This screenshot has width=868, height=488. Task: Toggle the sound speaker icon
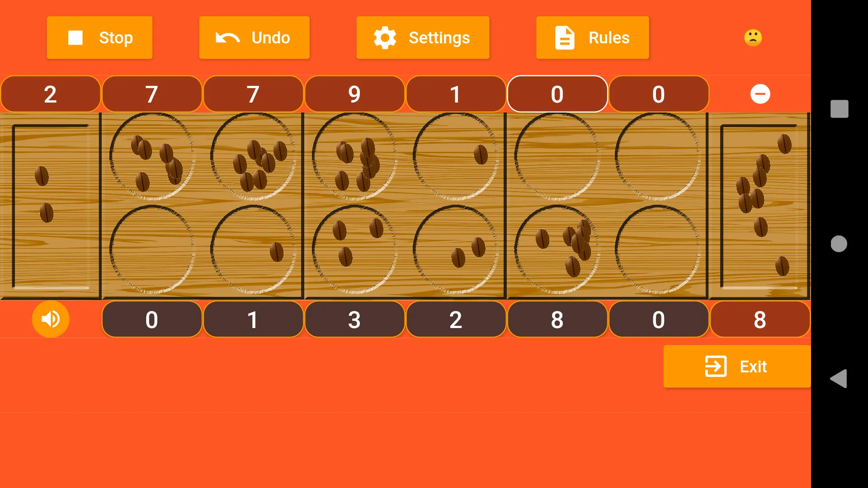click(50, 319)
